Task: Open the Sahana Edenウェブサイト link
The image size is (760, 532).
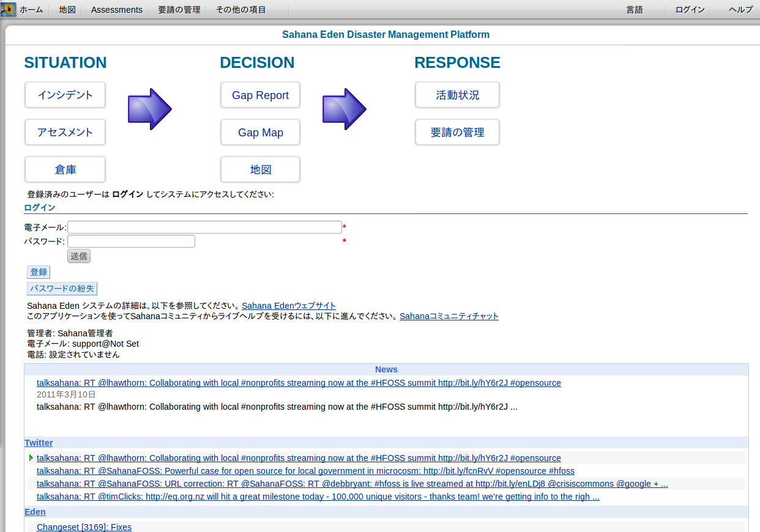Action: coord(289,306)
